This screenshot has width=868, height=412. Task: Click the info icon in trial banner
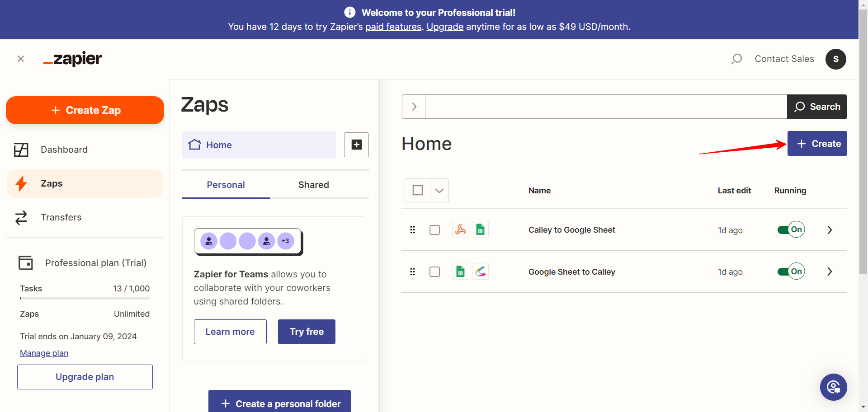point(350,12)
